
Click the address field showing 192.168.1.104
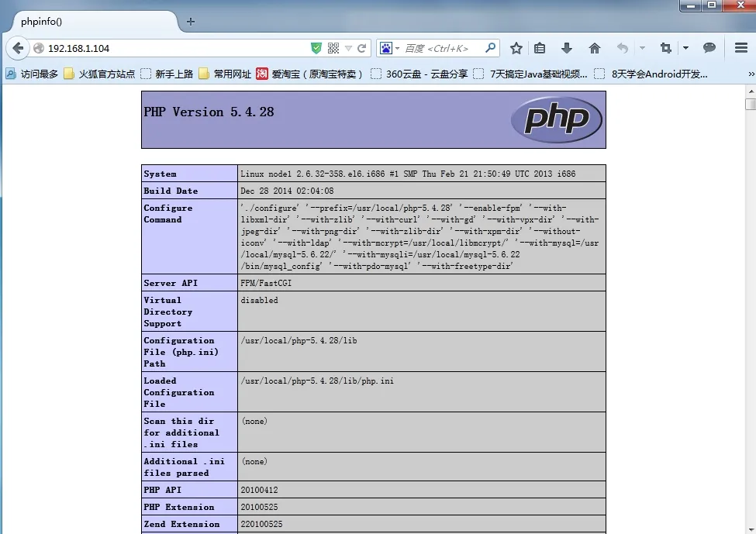[176, 48]
